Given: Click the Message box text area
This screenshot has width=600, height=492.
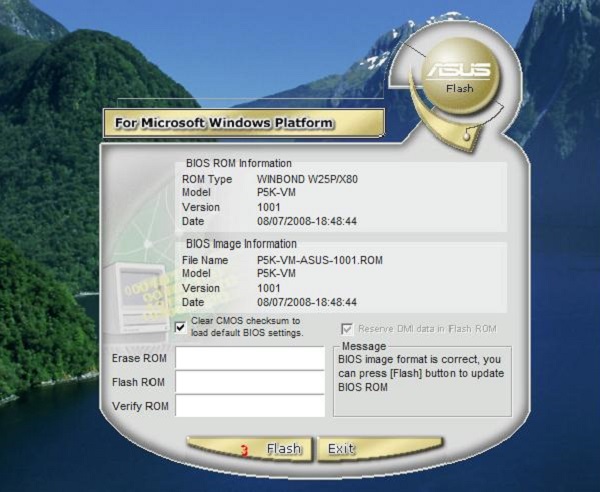Looking at the screenshot, I should coord(423,380).
